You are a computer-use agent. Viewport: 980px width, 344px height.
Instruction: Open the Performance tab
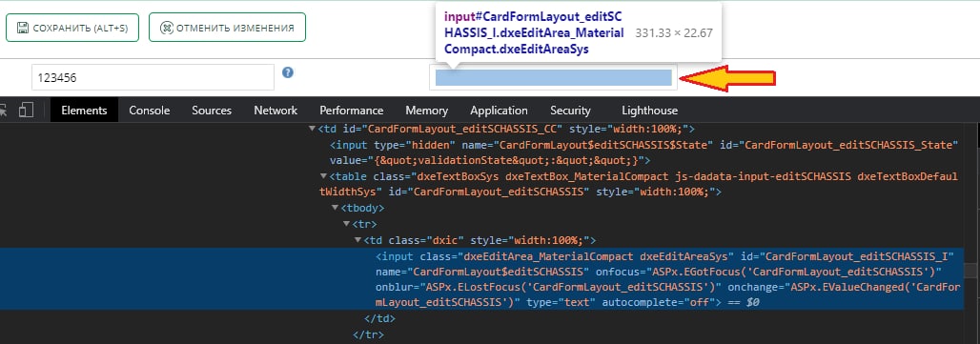351,111
